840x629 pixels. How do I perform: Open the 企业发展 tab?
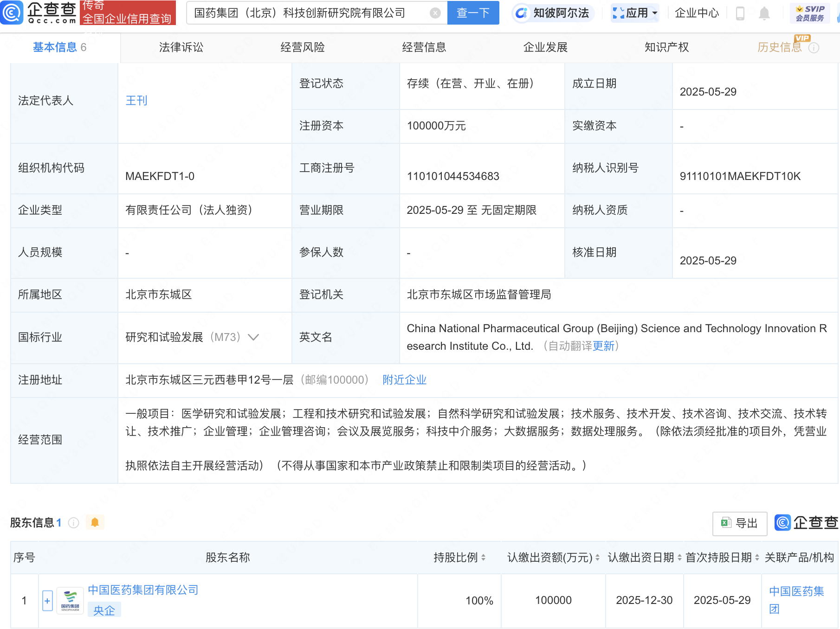click(x=545, y=47)
